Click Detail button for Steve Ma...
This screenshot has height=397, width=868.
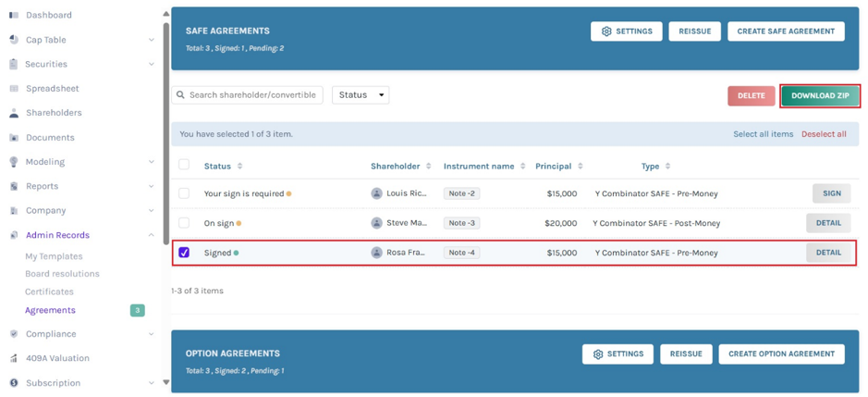(x=828, y=223)
